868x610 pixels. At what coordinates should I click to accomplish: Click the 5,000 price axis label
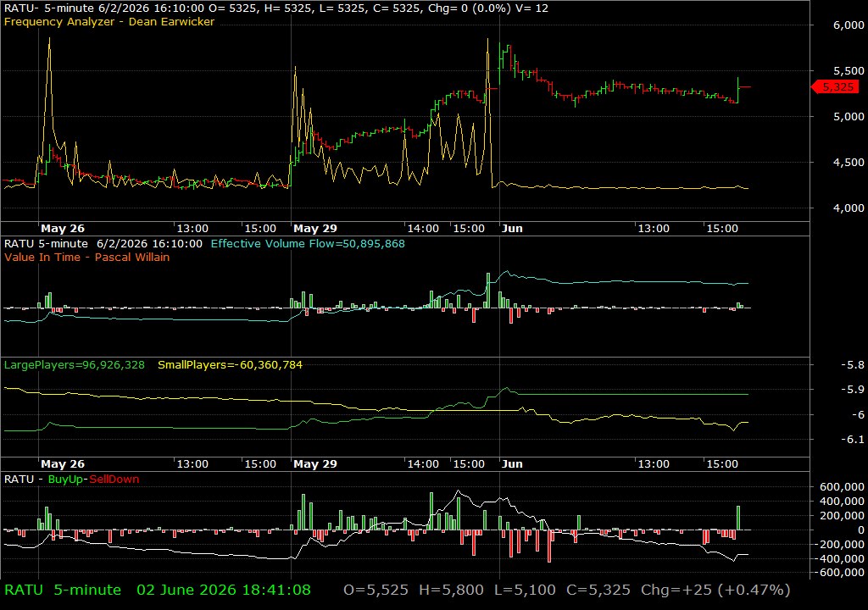point(848,116)
